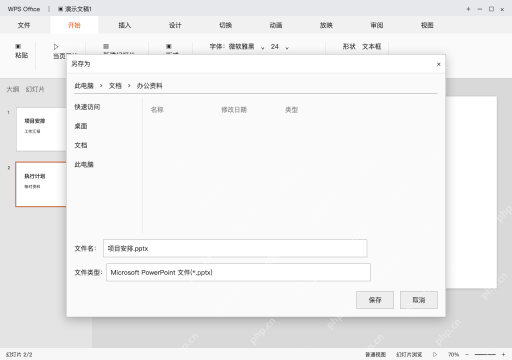Select slide 2 thumbnail 执行计划
This screenshot has height=360, width=512.
tap(41, 184)
